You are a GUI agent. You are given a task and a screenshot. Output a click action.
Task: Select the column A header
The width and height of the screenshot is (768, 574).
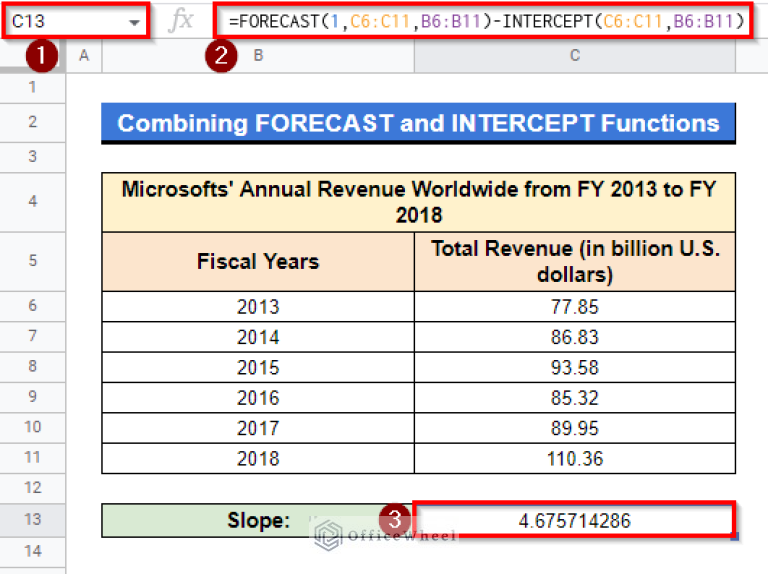point(84,56)
